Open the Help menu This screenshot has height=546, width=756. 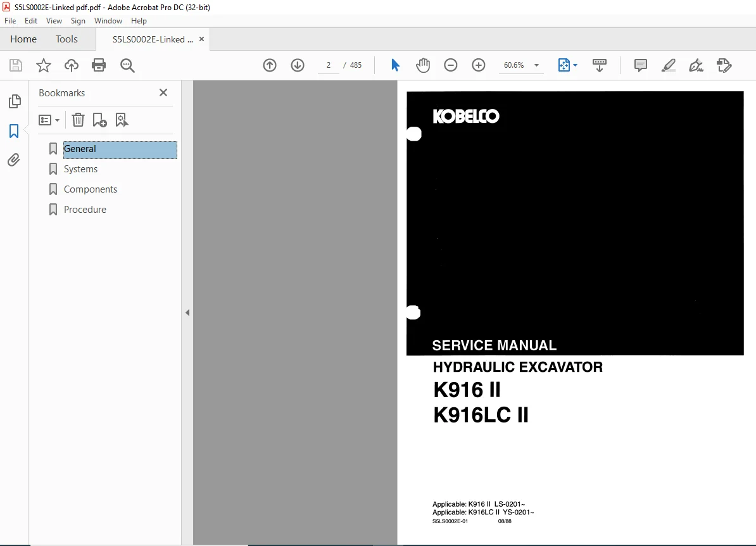(x=139, y=21)
